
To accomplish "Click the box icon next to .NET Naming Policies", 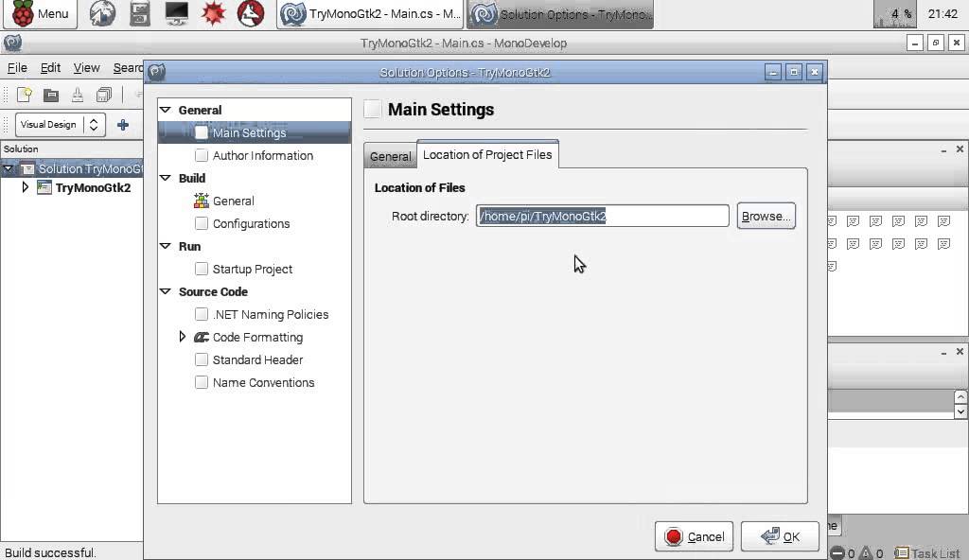I will (x=202, y=314).
